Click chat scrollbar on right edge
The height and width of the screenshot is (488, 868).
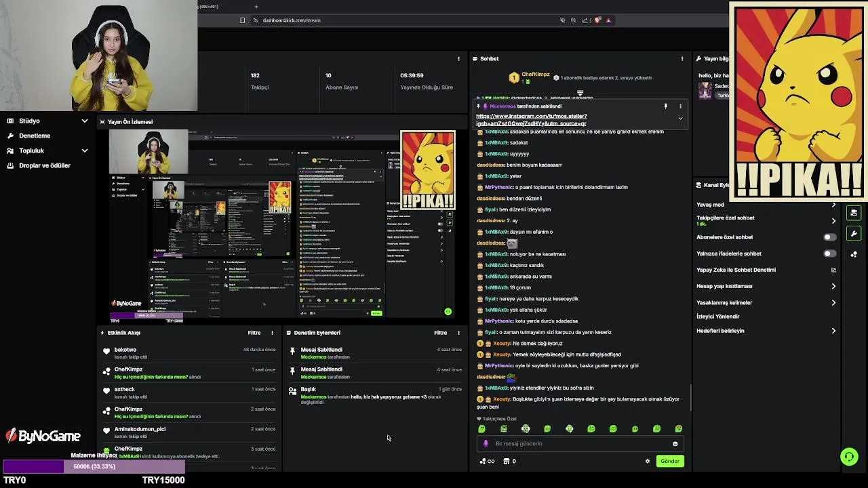691,397
